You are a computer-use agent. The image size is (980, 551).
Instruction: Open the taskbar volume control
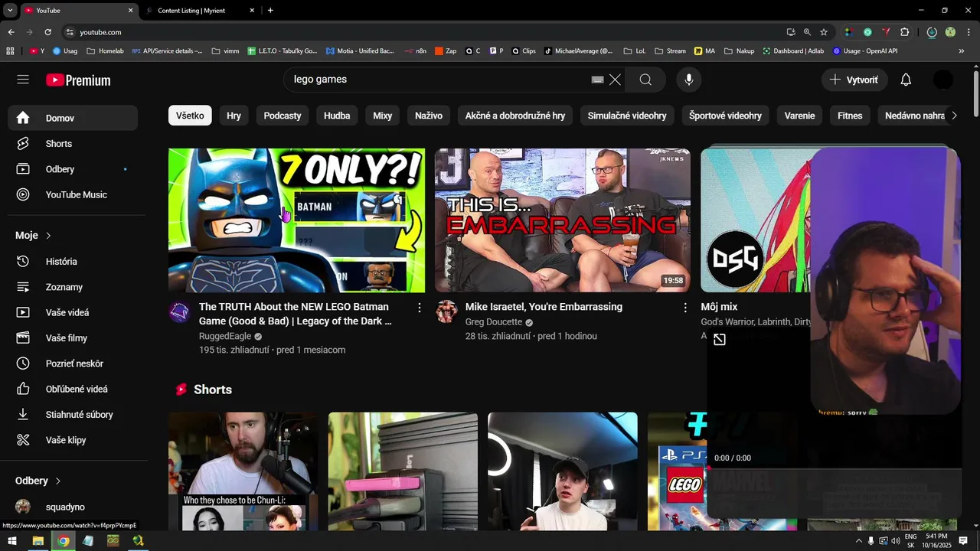[x=895, y=541]
